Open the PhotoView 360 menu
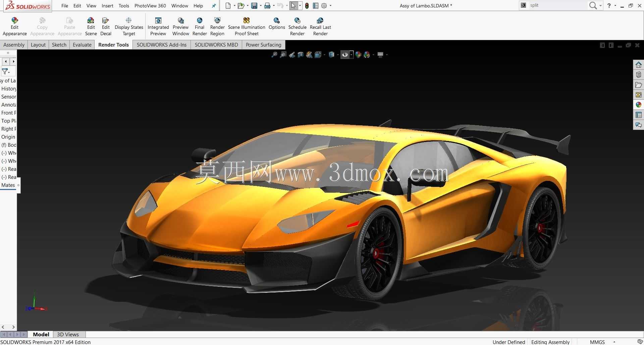The width and height of the screenshot is (644, 345). 150,6
